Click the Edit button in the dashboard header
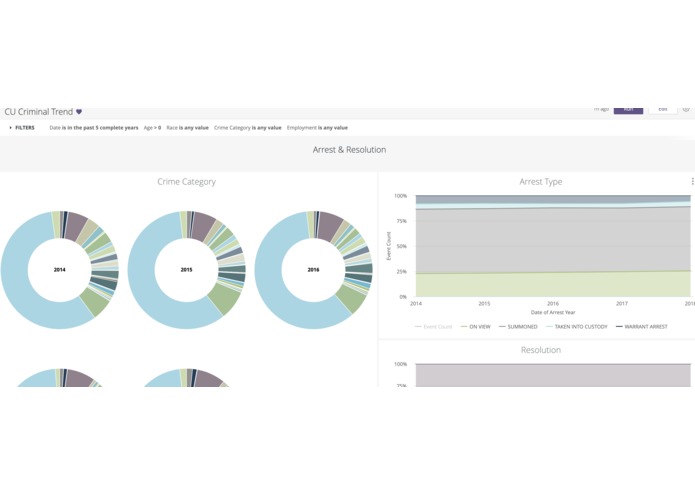 (663, 110)
